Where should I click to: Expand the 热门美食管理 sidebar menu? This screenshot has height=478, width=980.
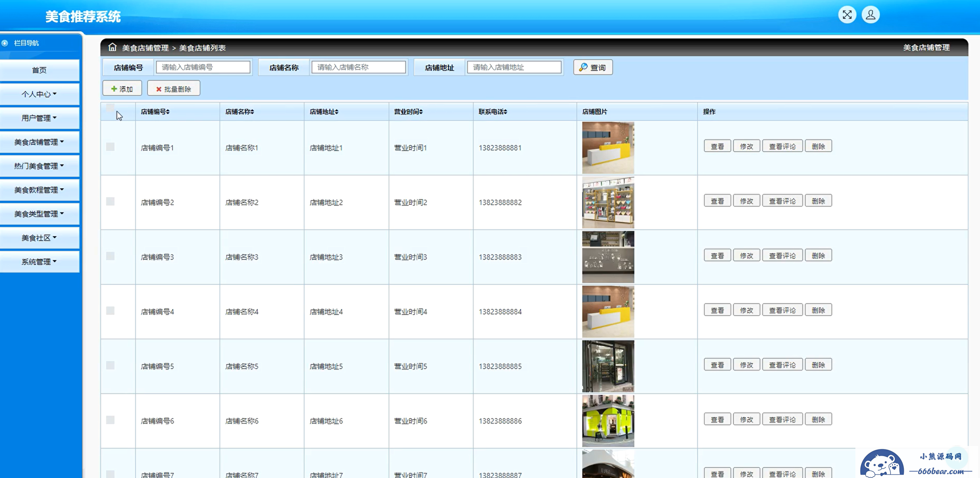click(x=39, y=166)
